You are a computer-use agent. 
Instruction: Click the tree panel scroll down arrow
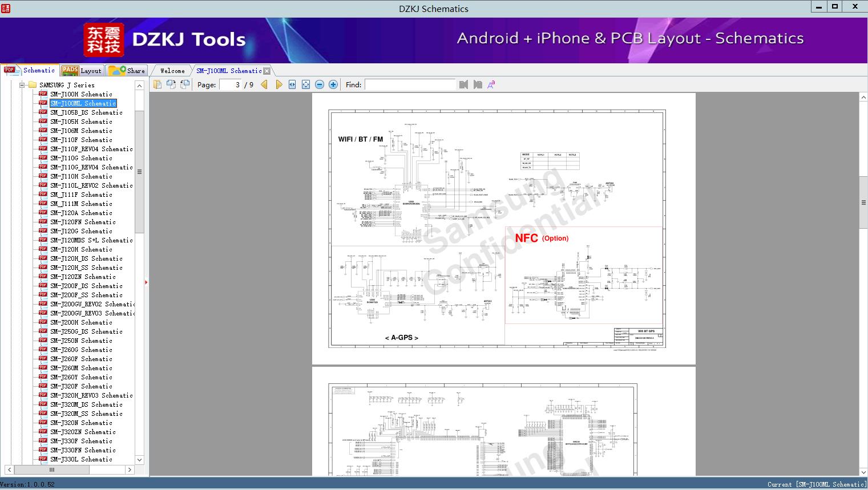click(x=139, y=460)
